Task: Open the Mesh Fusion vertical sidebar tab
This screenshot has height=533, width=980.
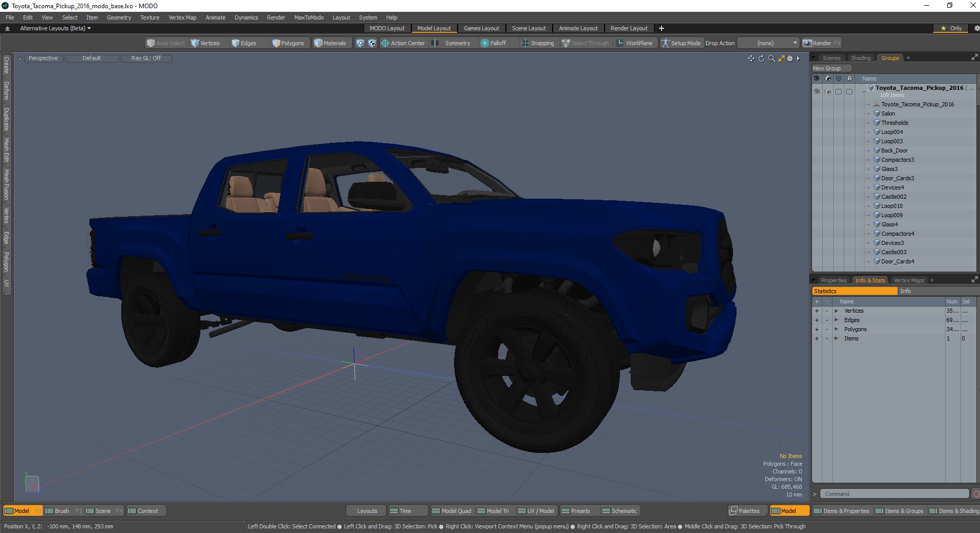Action: click(x=7, y=184)
